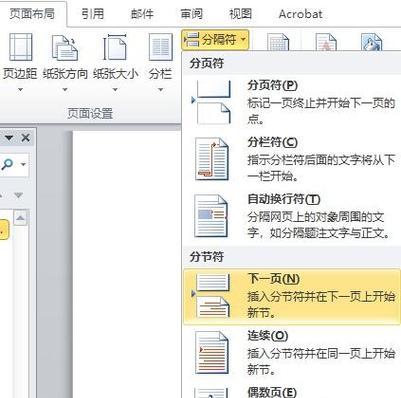Close the navigation pane with X
401x398 pixels.
[26, 138]
